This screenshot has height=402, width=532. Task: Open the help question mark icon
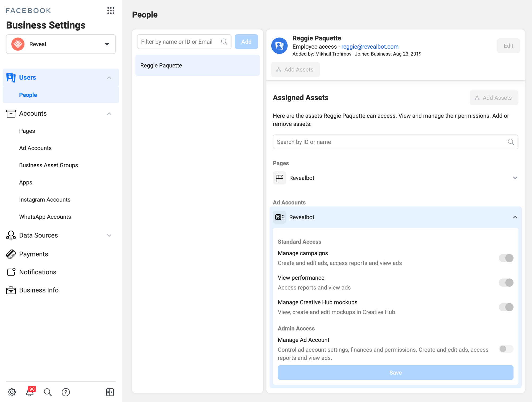pyautogui.click(x=66, y=392)
